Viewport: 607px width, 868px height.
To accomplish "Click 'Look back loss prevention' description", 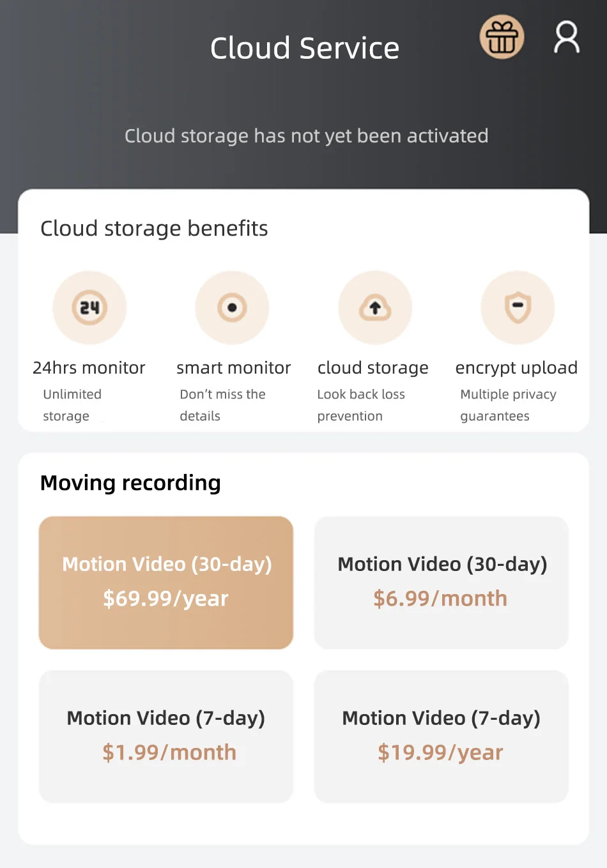I will click(361, 405).
